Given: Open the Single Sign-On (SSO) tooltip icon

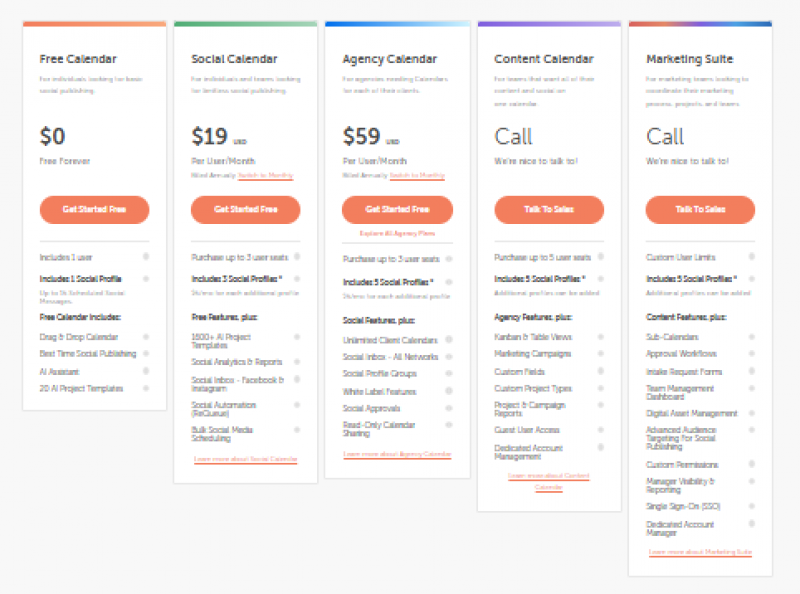Looking at the screenshot, I should (752, 508).
